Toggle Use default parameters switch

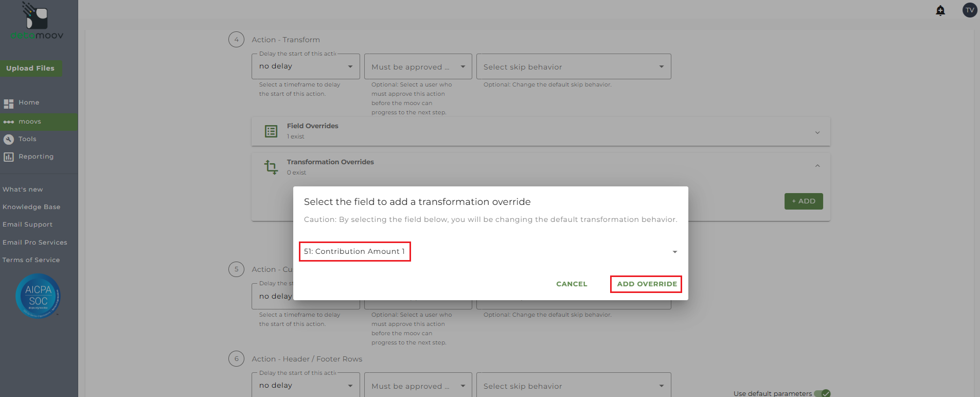tap(822, 393)
